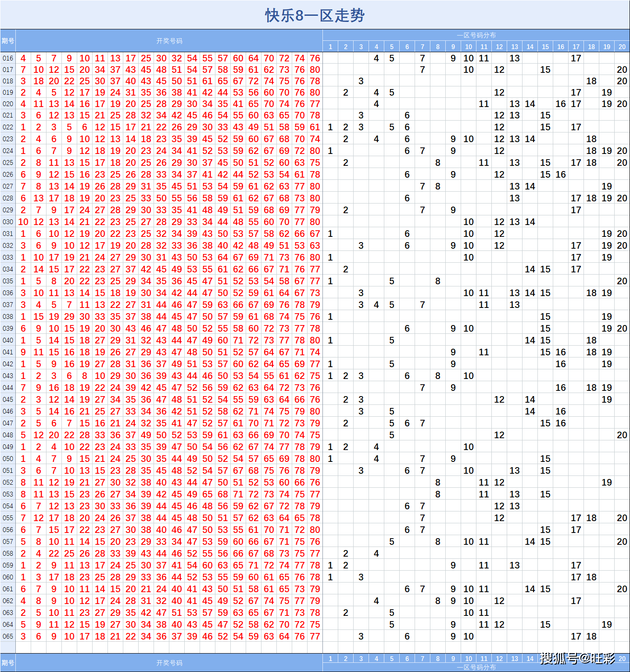Viewport: 630px width, 672px height.
Task: Click black 16 in row 042 distribution area
Action: tap(561, 364)
